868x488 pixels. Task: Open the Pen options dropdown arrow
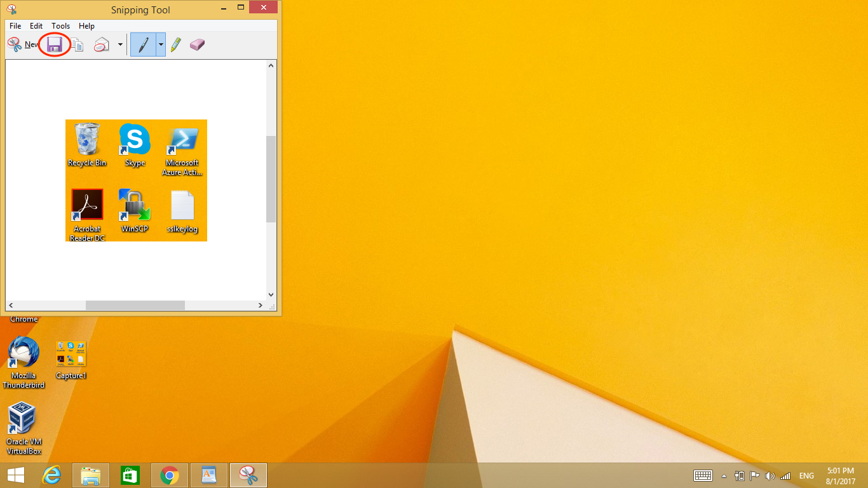[161, 44]
